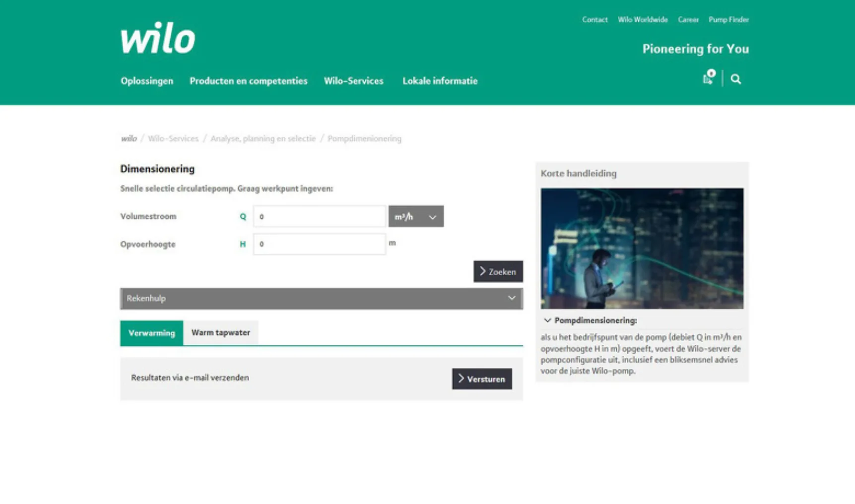Click the chevron on the Rekenhulp bar
855x504 pixels.
(512, 298)
